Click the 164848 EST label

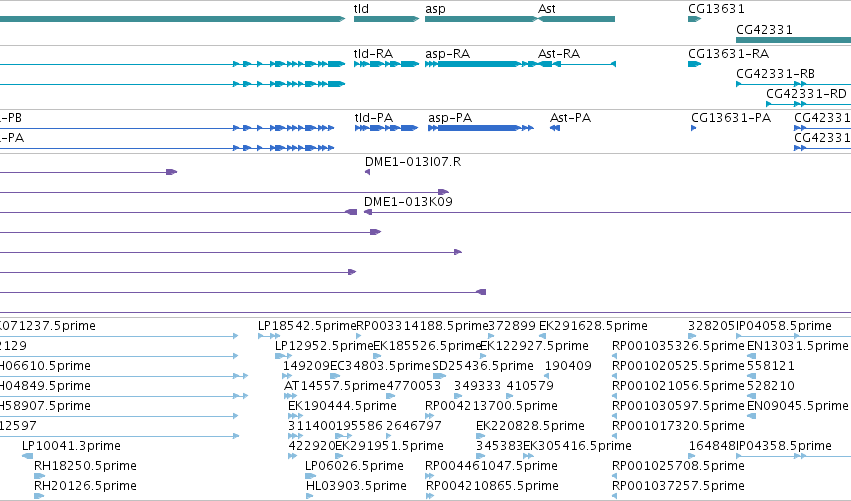tap(712, 445)
